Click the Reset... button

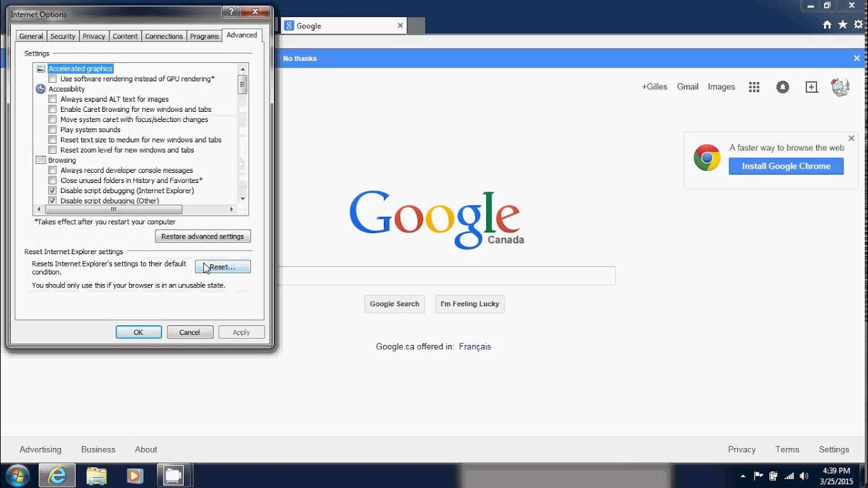click(222, 267)
